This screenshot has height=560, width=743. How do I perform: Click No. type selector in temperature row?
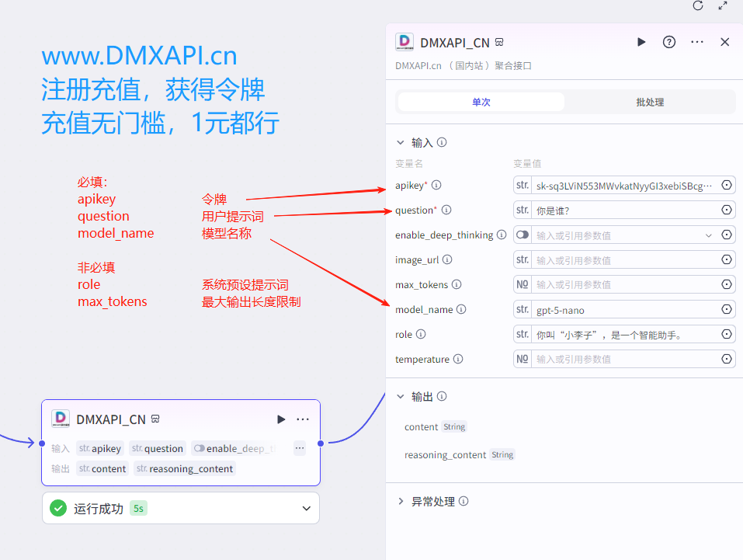(523, 359)
